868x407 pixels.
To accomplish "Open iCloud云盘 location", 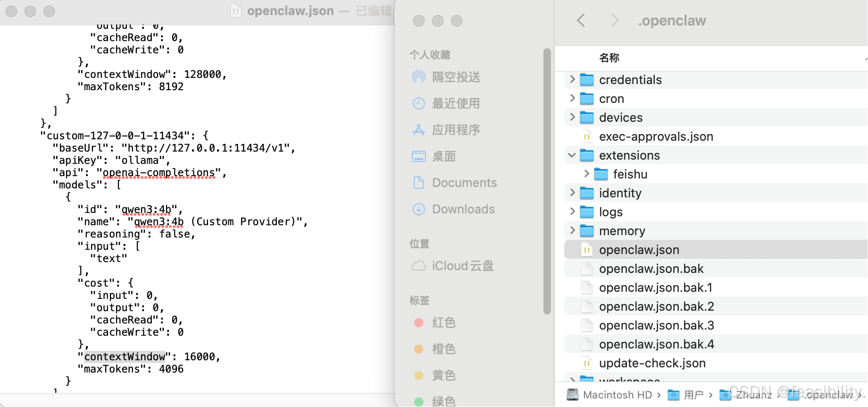I will point(463,266).
